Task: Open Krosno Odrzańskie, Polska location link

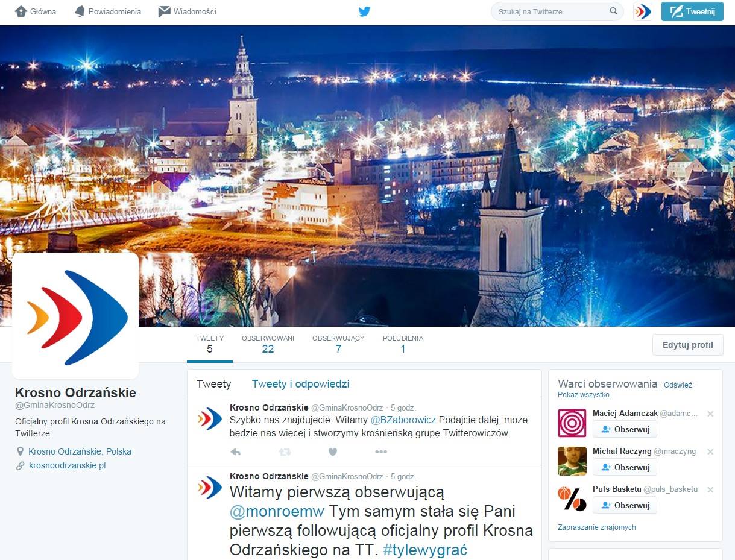Action: (80, 451)
